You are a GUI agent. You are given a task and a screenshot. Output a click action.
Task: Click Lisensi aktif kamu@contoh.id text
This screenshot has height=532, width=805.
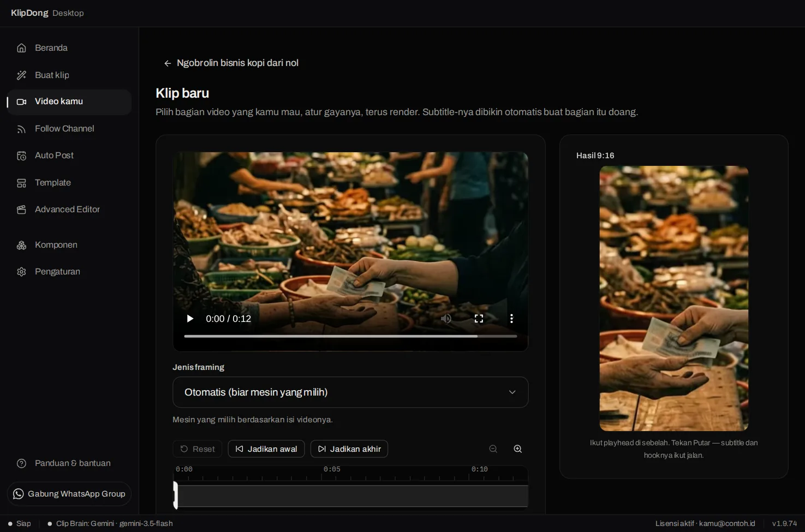click(x=705, y=523)
